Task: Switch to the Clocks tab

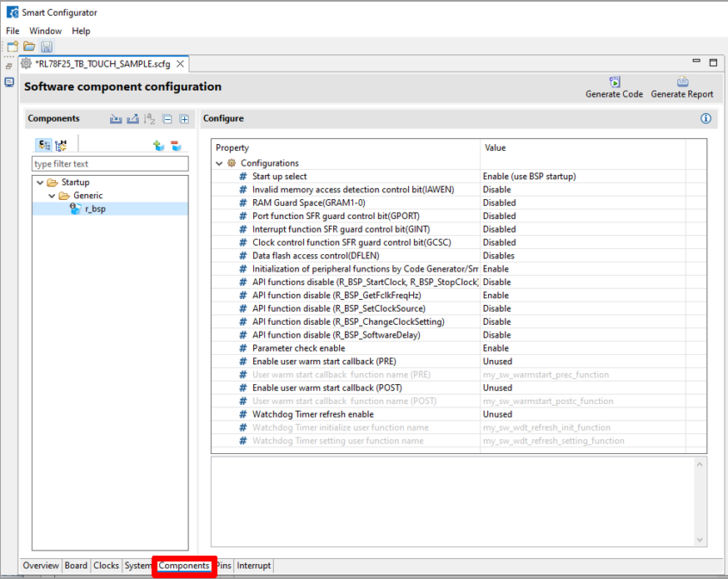Action: pos(106,566)
